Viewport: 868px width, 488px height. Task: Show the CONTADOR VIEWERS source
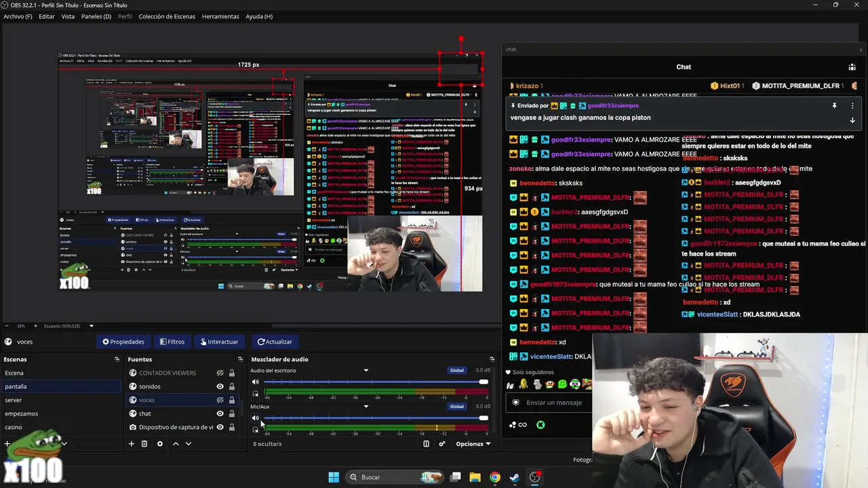coord(220,373)
